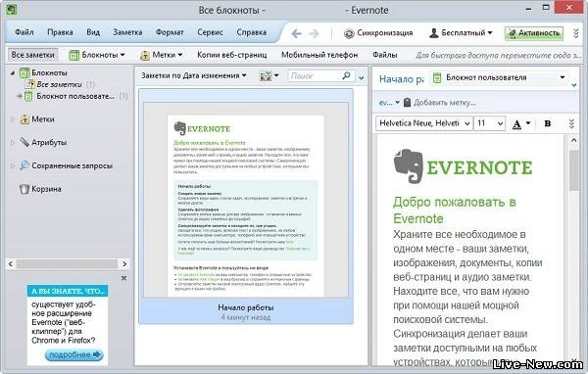The image size is (588, 374).
Task: Click the подробнее button in tip
Action: (73, 354)
